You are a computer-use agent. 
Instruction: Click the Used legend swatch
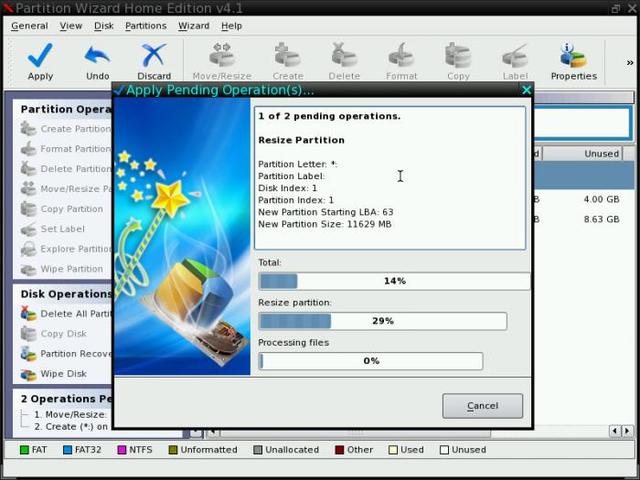(393, 450)
